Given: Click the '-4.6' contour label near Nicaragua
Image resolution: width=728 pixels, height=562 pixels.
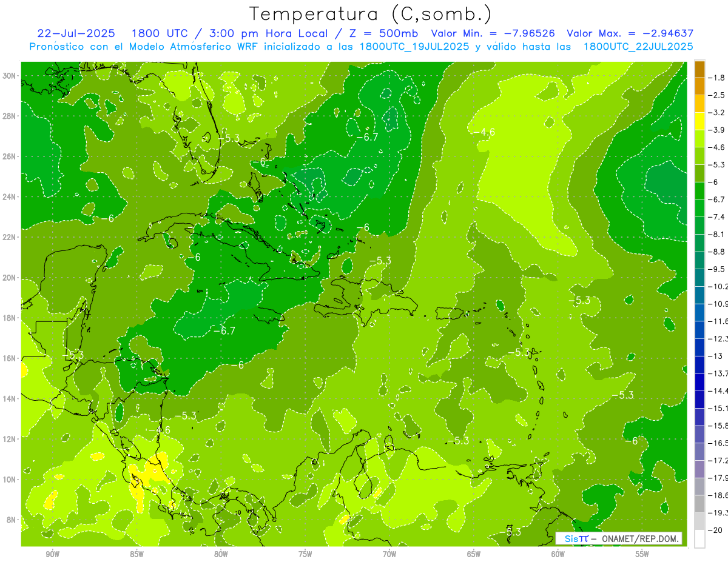Looking at the screenshot, I should point(160,429).
